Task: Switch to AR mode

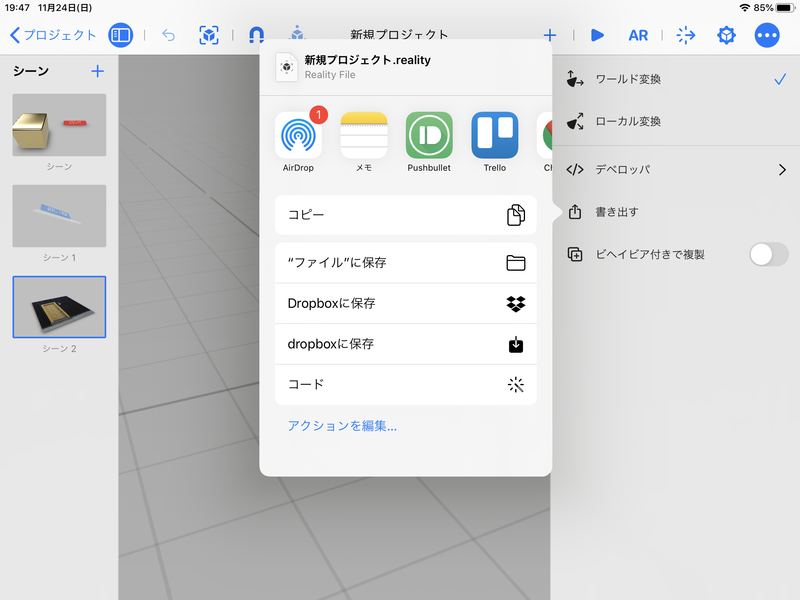Action: click(638, 35)
